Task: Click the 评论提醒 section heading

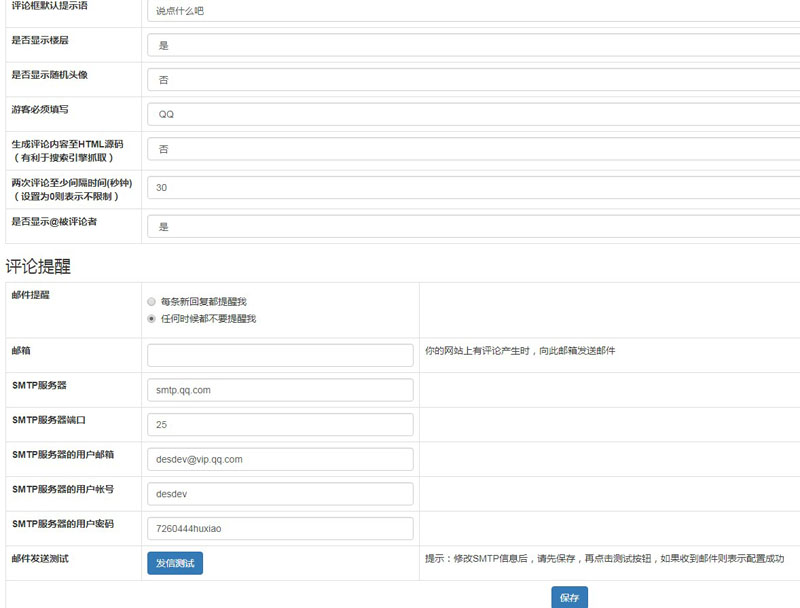Action: pos(38,266)
